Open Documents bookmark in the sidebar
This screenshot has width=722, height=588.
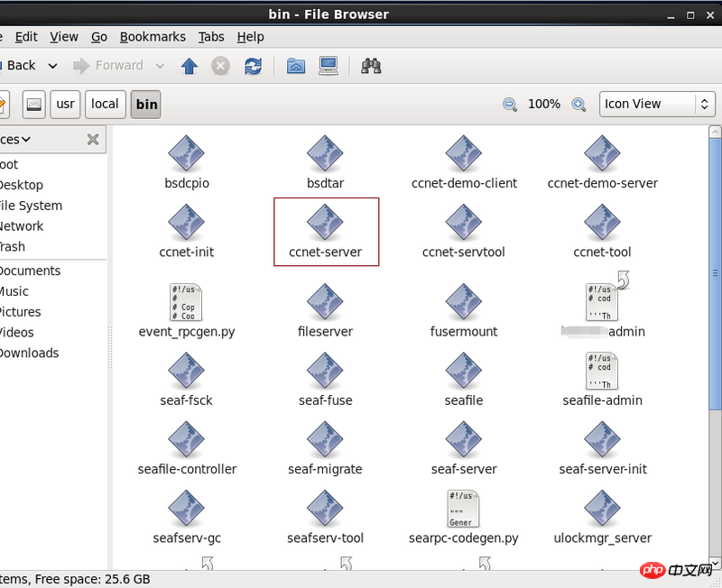(x=31, y=271)
